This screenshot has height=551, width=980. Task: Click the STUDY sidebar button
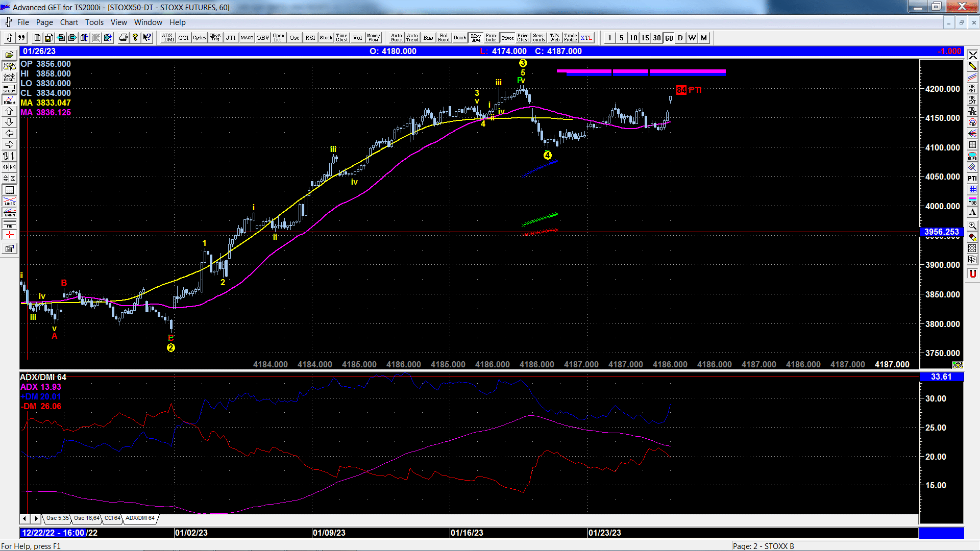click(x=10, y=88)
